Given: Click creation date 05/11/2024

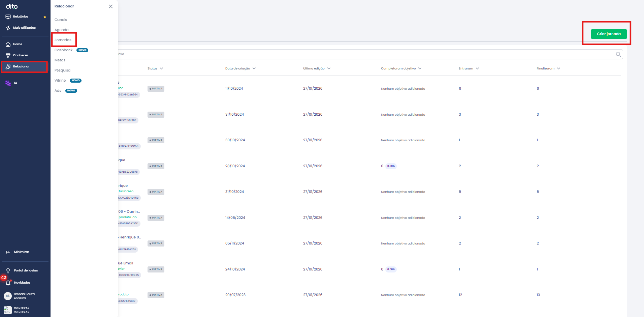Looking at the screenshot, I should coord(235,243).
